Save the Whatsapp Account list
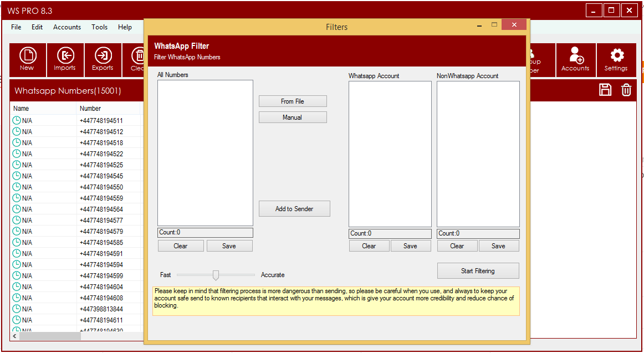 410,246
